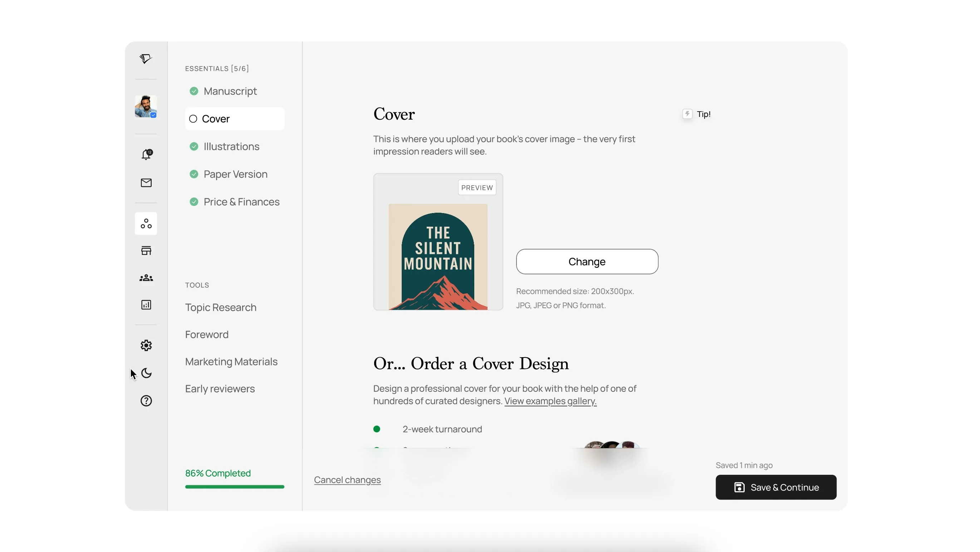Toggle dark mode moon icon
980x552 pixels.
pyautogui.click(x=146, y=373)
